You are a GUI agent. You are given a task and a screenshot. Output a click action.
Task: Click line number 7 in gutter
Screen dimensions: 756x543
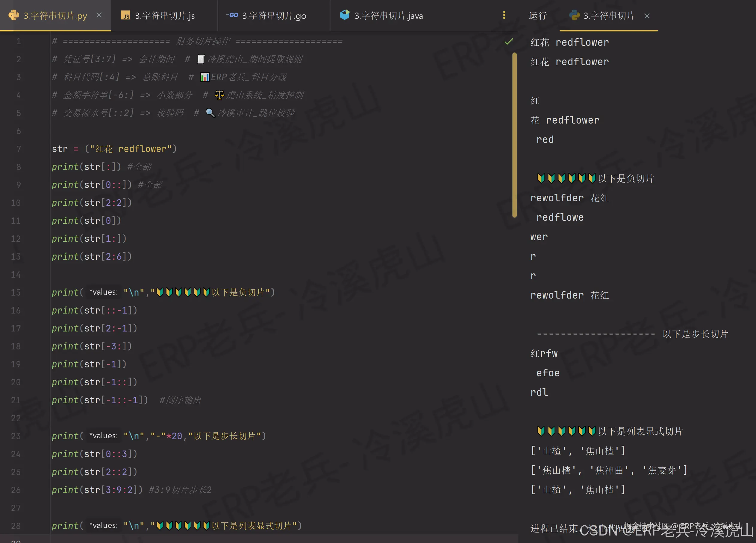19,149
